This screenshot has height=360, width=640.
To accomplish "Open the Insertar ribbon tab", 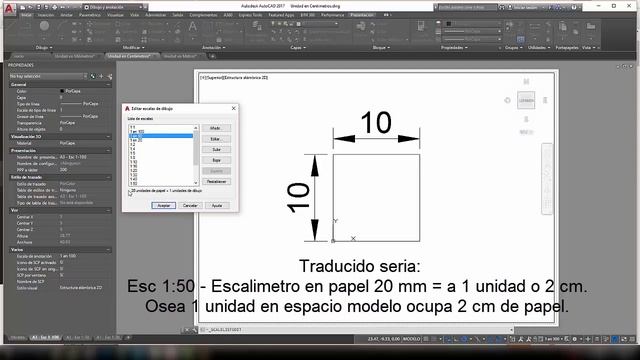I will (46, 15).
